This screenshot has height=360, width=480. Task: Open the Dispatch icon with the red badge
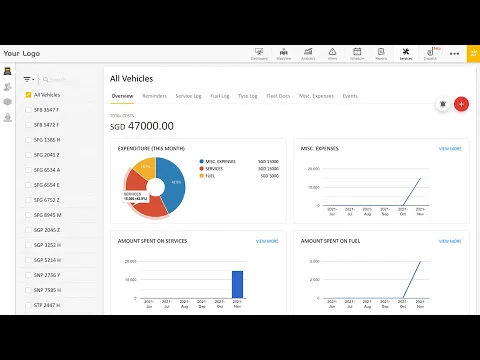click(x=431, y=54)
